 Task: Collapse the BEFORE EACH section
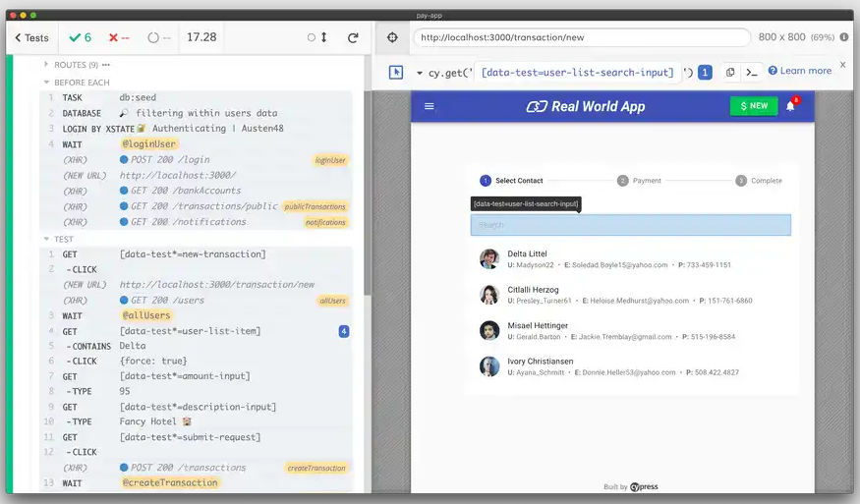(46, 83)
